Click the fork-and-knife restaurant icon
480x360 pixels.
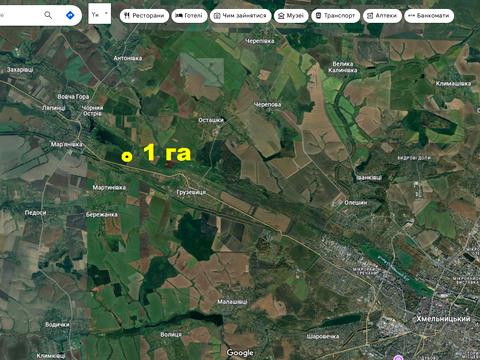tap(127, 16)
